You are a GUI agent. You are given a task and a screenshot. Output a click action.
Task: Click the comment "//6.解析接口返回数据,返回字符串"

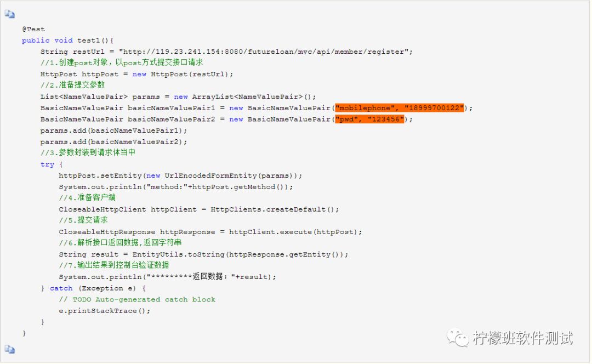point(121,242)
